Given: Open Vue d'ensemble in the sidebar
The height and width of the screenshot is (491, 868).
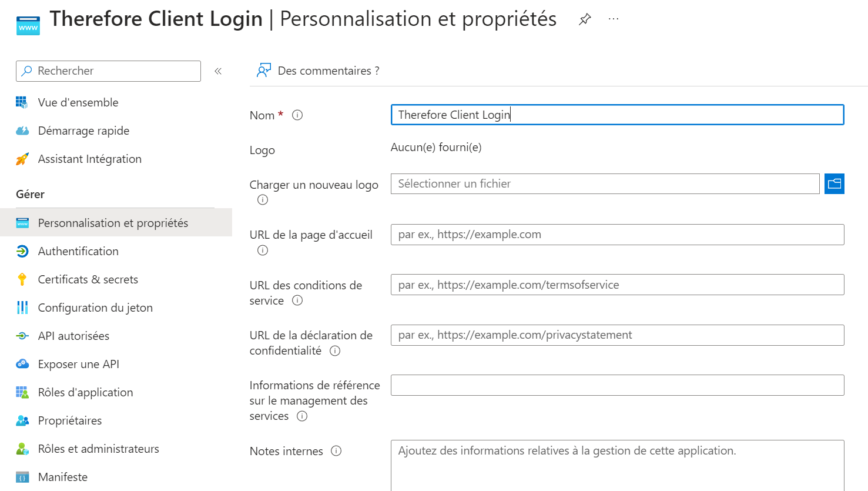Looking at the screenshot, I should pyautogui.click(x=78, y=102).
